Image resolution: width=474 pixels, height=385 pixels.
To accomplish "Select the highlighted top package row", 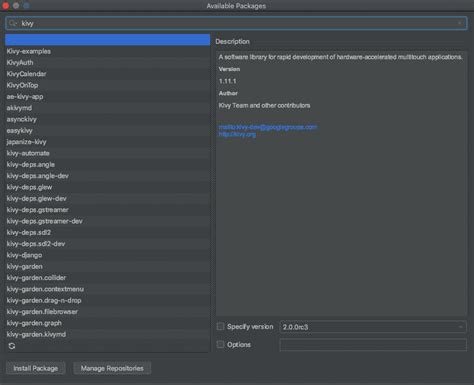I will pyautogui.click(x=108, y=40).
